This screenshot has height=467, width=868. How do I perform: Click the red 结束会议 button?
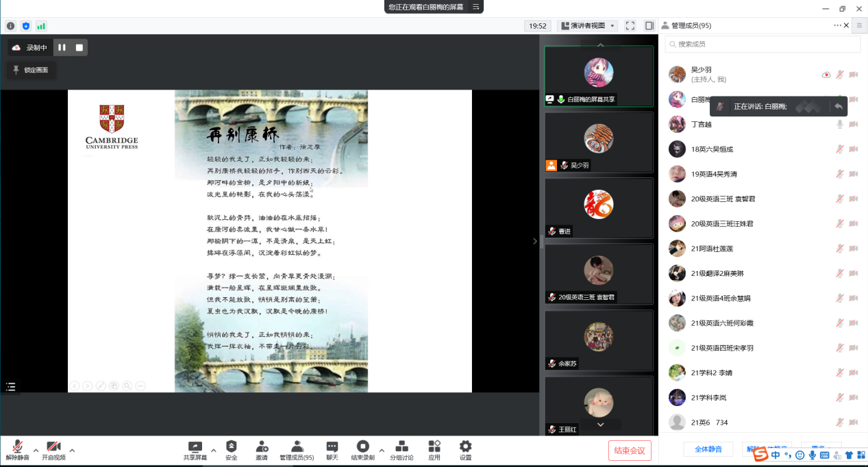tap(630, 450)
